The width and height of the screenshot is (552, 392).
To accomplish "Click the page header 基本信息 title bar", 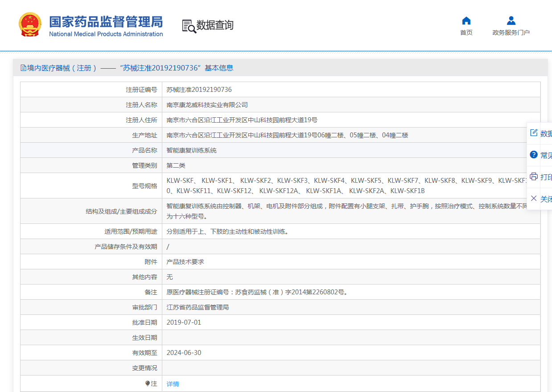I will [280, 68].
